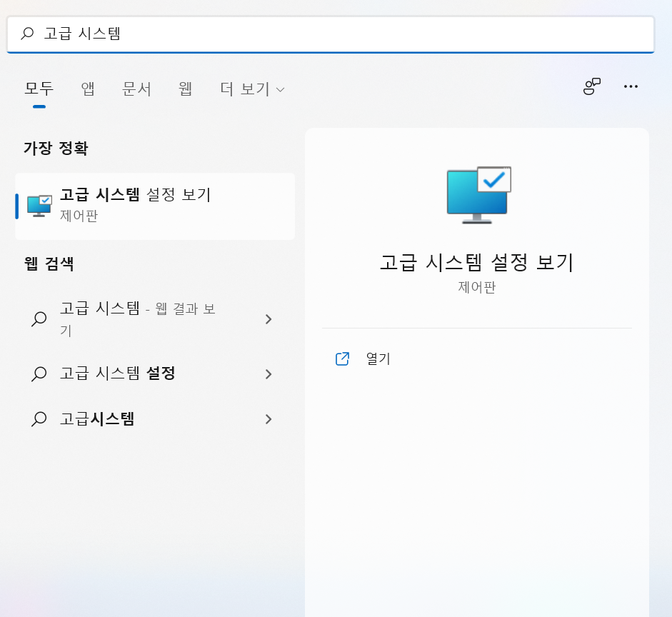This screenshot has width=672, height=617.
Task: Select the 웹 tab
Action: [x=184, y=89]
